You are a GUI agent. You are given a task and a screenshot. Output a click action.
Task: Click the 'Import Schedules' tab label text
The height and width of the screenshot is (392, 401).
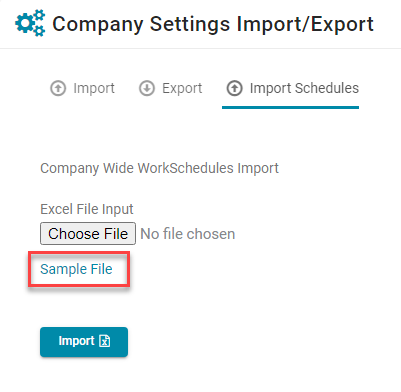304,88
